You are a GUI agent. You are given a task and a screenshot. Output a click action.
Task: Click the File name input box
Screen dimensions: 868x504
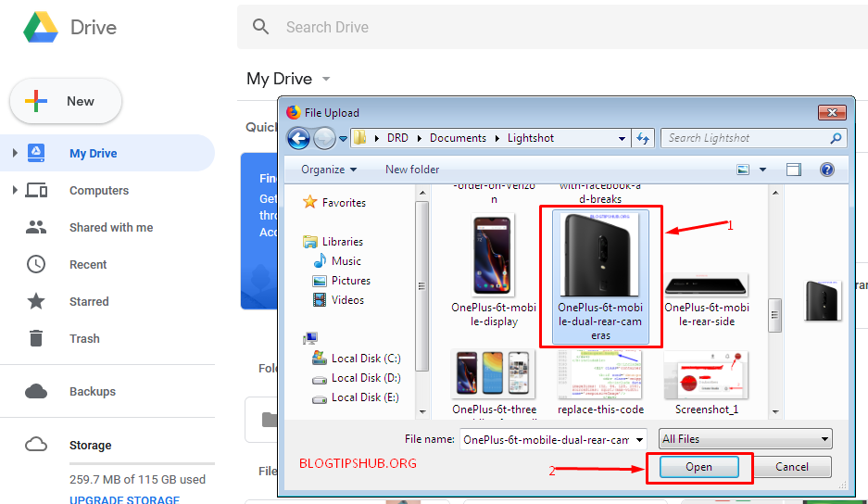coord(547,440)
